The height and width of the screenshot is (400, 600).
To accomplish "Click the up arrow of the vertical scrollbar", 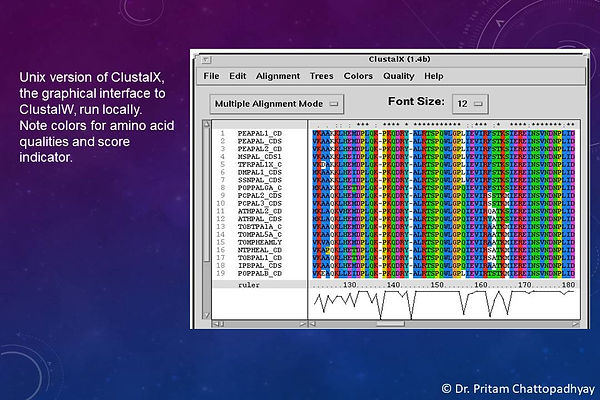I will pyautogui.click(x=206, y=124).
